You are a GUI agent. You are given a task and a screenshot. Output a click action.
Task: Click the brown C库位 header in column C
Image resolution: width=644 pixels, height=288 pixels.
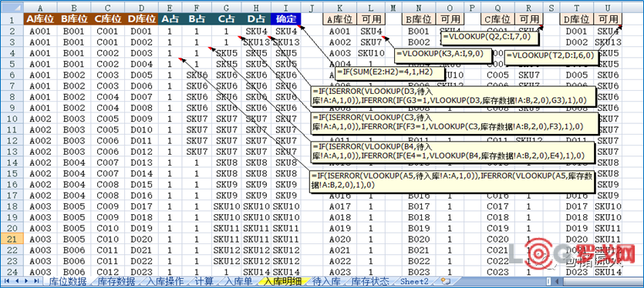point(108,19)
